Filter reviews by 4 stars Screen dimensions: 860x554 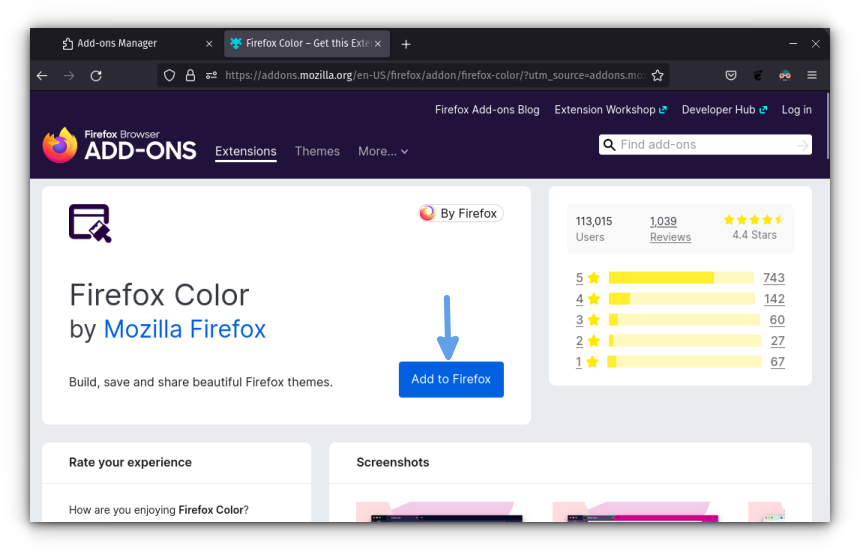click(587, 299)
